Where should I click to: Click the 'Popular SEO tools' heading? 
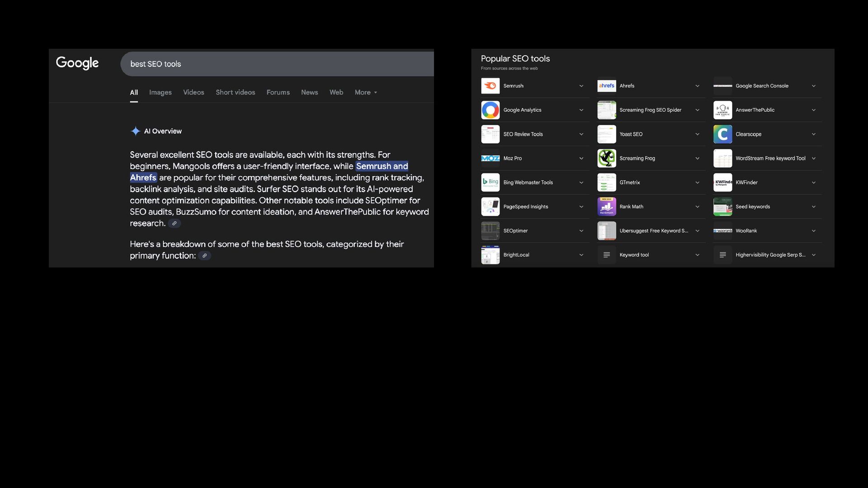coord(515,59)
